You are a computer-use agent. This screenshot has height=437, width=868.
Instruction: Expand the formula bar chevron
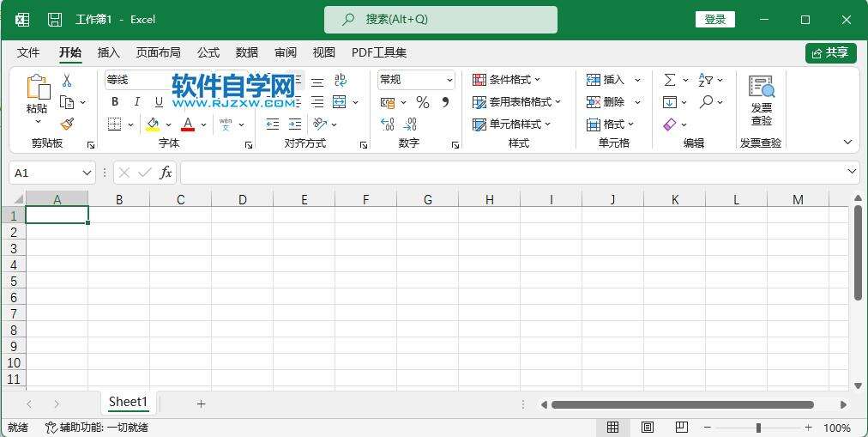click(852, 172)
